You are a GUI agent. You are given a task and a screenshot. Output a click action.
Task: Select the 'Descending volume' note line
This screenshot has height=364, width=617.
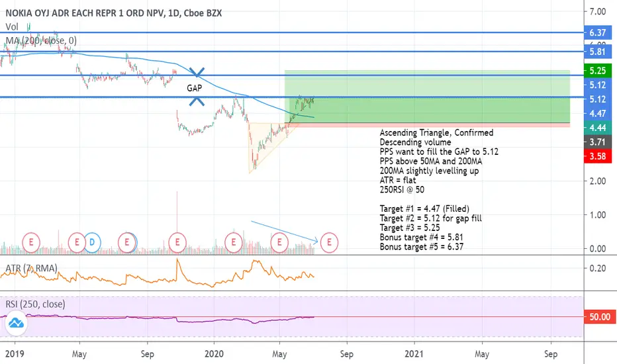point(415,142)
